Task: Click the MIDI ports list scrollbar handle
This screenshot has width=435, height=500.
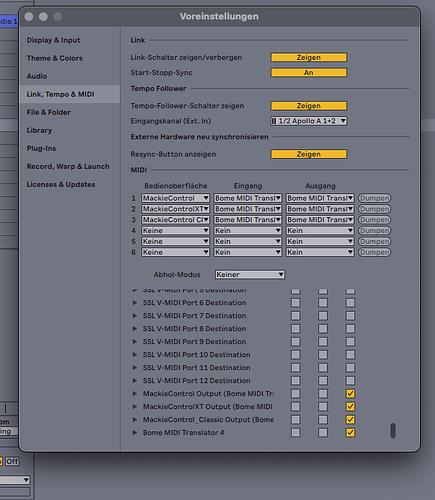Action: pos(393,430)
